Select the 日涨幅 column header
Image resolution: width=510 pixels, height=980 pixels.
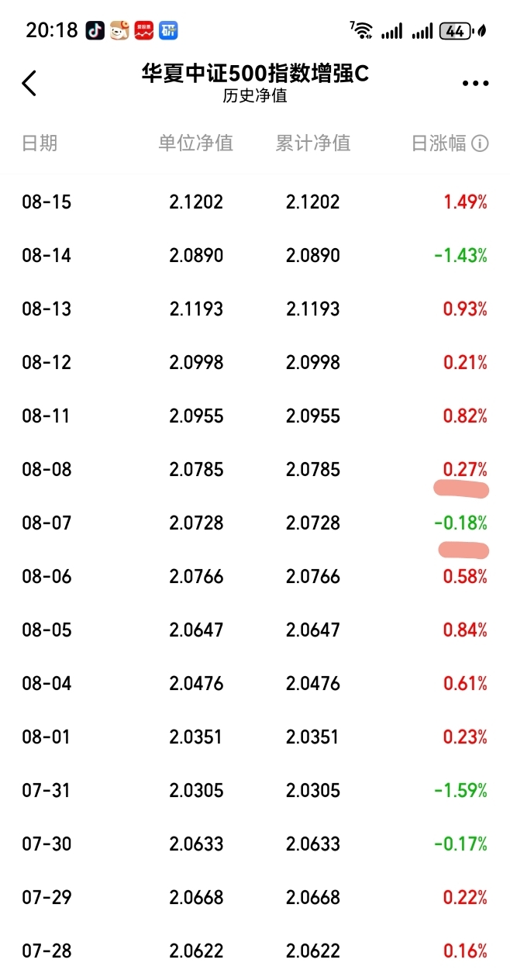439,143
